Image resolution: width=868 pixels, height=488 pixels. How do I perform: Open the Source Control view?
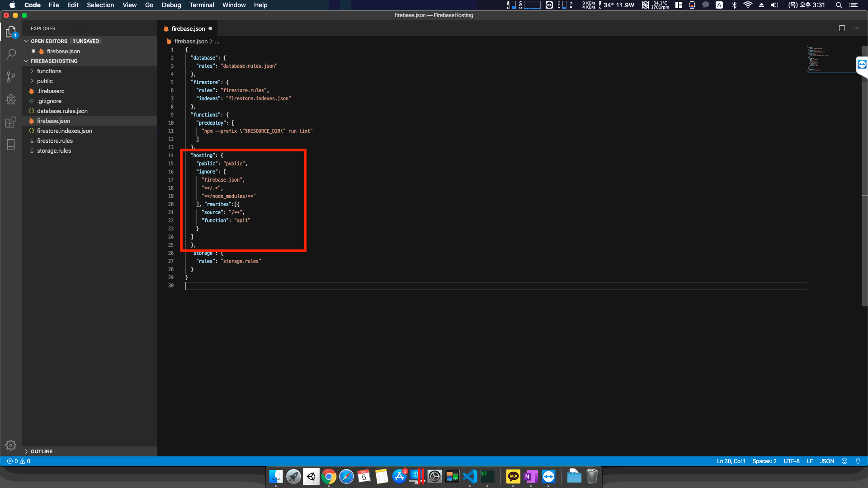[11, 77]
